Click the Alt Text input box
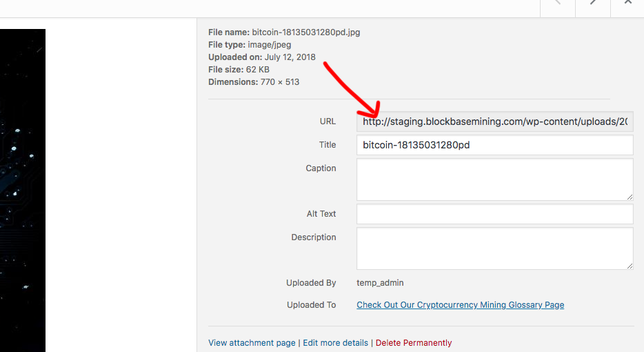Image resolution: width=644 pixels, height=352 pixels. tap(494, 214)
